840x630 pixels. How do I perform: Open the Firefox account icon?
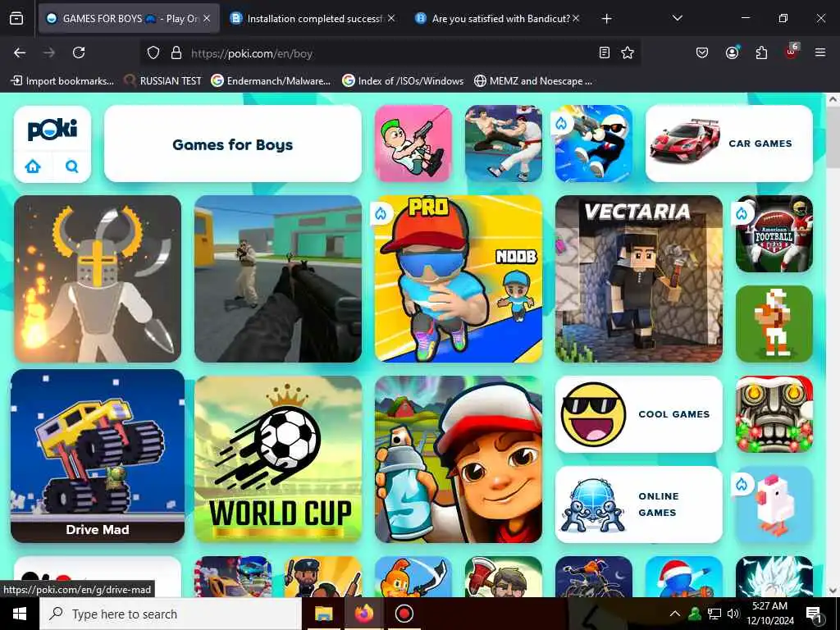pyautogui.click(x=732, y=52)
